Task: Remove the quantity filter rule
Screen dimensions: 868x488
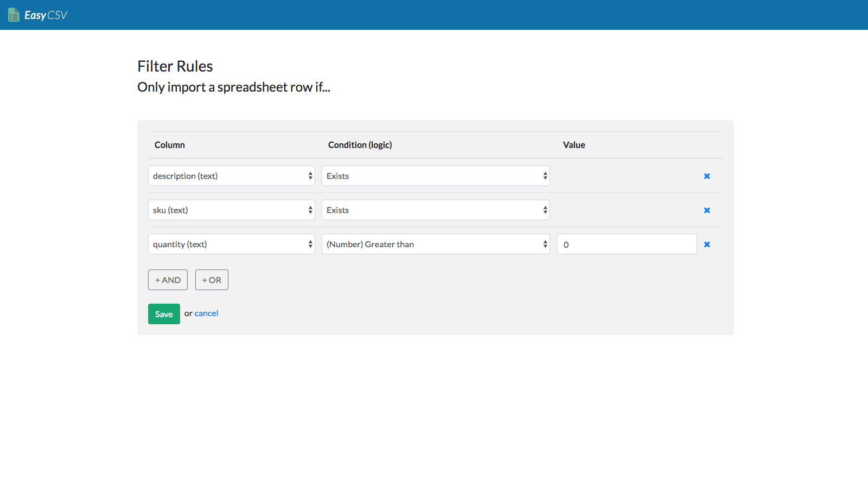Action: click(x=707, y=245)
